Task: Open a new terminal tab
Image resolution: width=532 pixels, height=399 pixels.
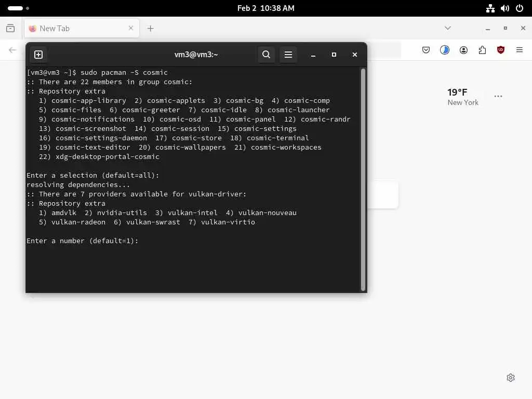Action: point(38,55)
